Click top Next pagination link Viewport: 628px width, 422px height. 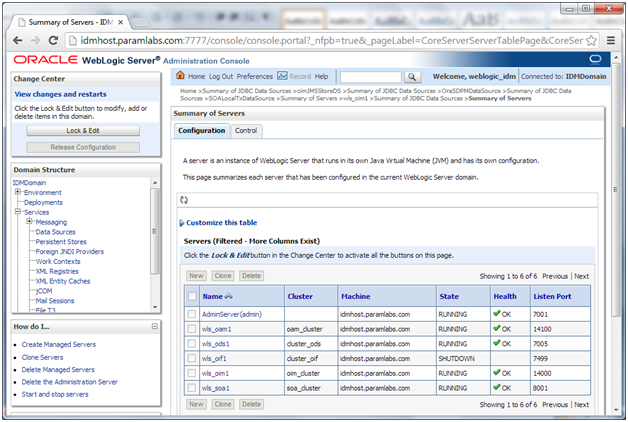[x=581, y=276]
